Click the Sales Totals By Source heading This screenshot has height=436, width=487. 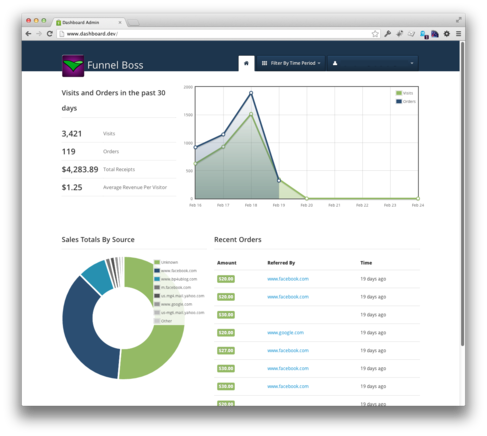pos(98,240)
